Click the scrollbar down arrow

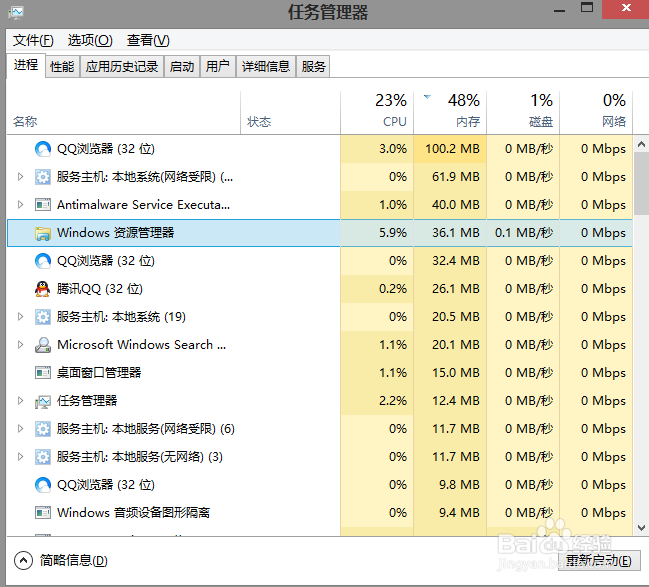pyautogui.click(x=641, y=528)
